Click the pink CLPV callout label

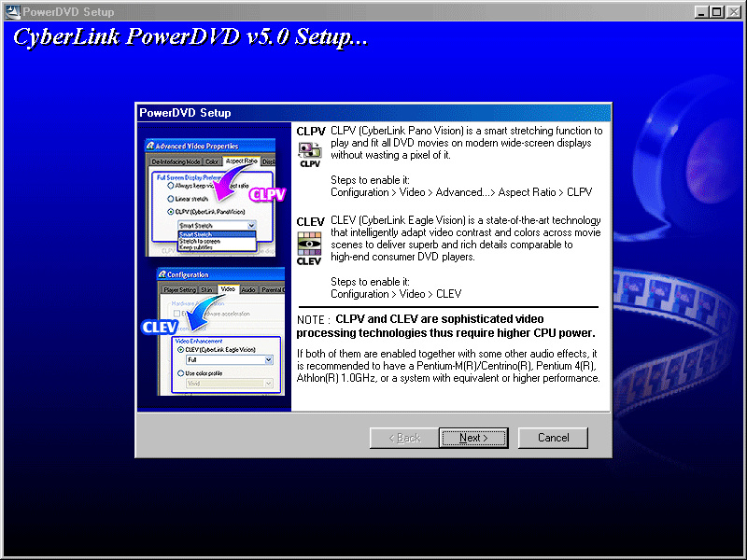(267, 194)
